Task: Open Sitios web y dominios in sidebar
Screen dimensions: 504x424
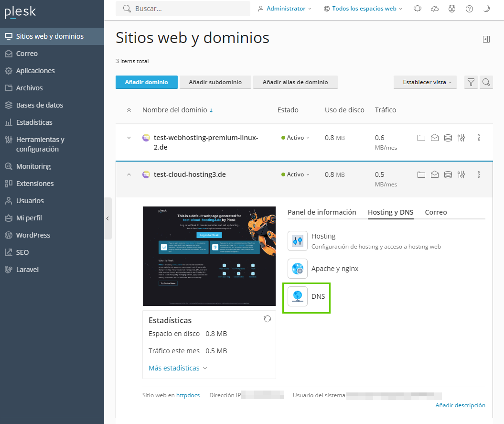Action: [52, 36]
